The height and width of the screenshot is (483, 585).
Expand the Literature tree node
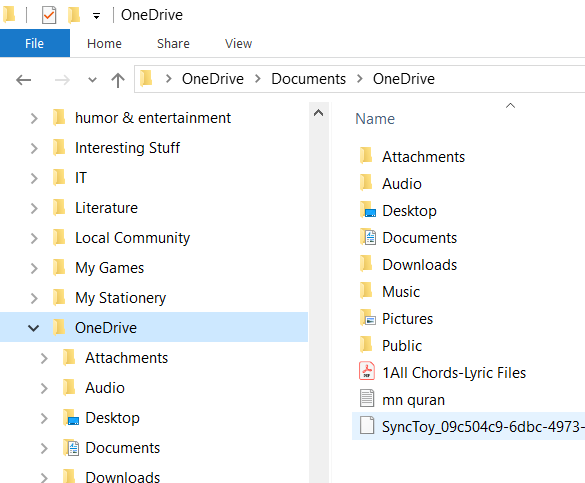[x=34, y=208]
